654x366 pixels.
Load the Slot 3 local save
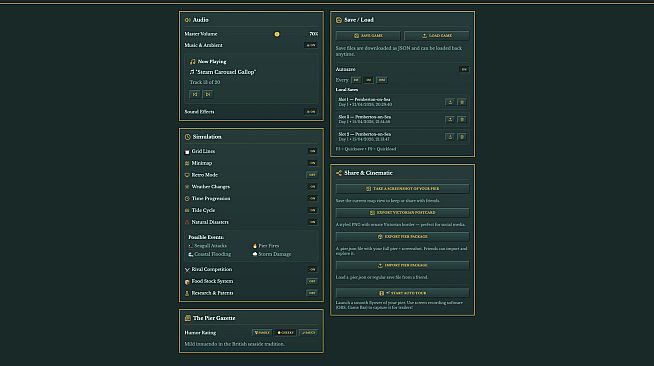pyautogui.click(x=450, y=137)
